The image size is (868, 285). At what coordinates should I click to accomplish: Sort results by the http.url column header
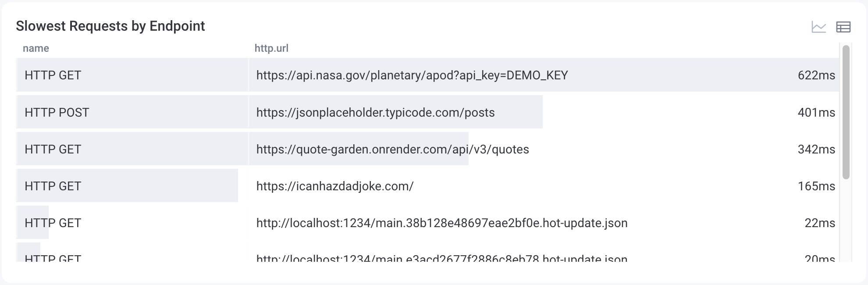point(271,48)
